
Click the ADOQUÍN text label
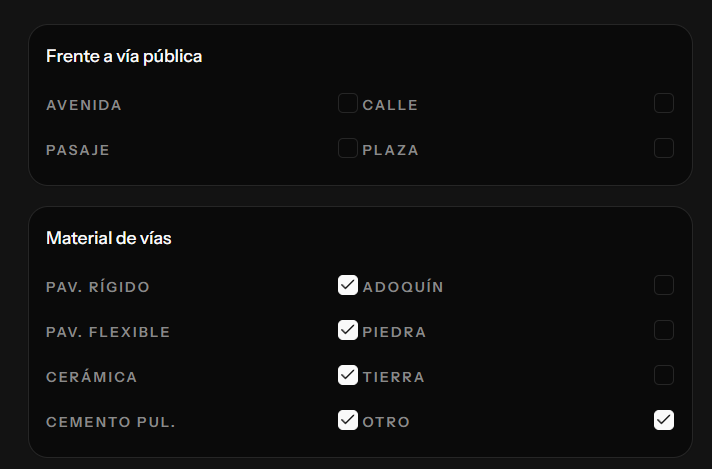(x=403, y=287)
